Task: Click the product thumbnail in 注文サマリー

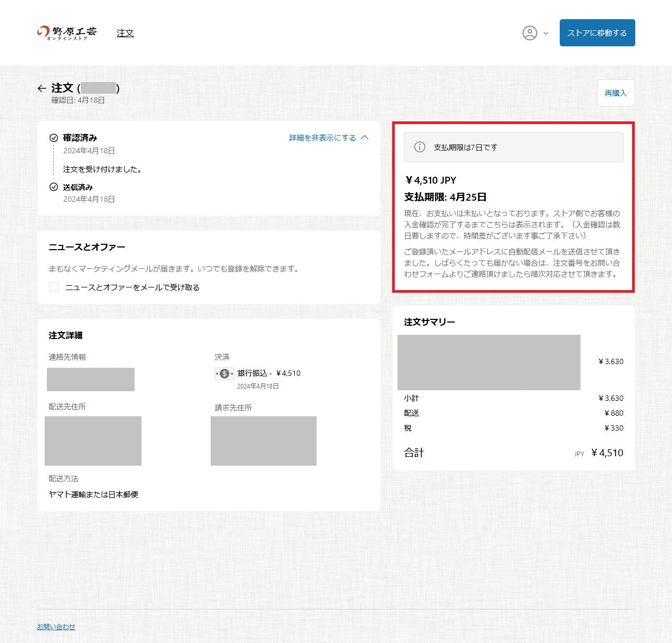Action: [x=488, y=362]
